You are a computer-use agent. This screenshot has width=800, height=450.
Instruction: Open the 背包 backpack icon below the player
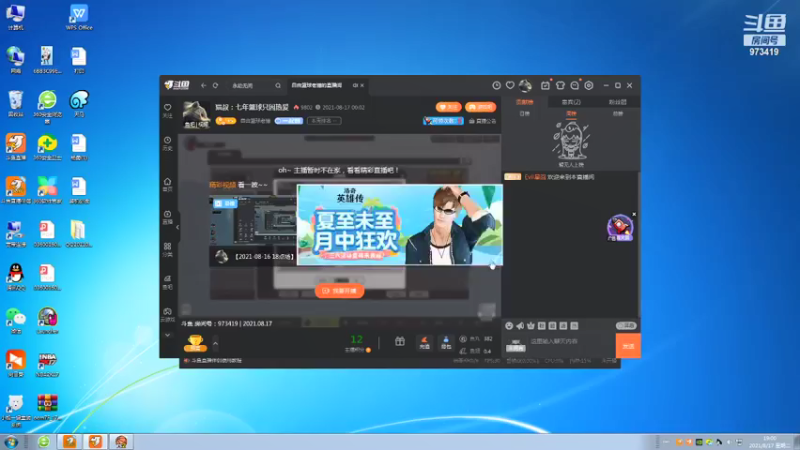click(x=446, y=342)
